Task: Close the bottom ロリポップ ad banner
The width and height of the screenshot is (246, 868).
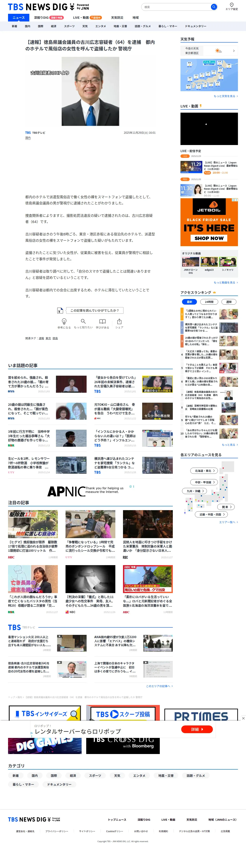Action: pos(243,718)
